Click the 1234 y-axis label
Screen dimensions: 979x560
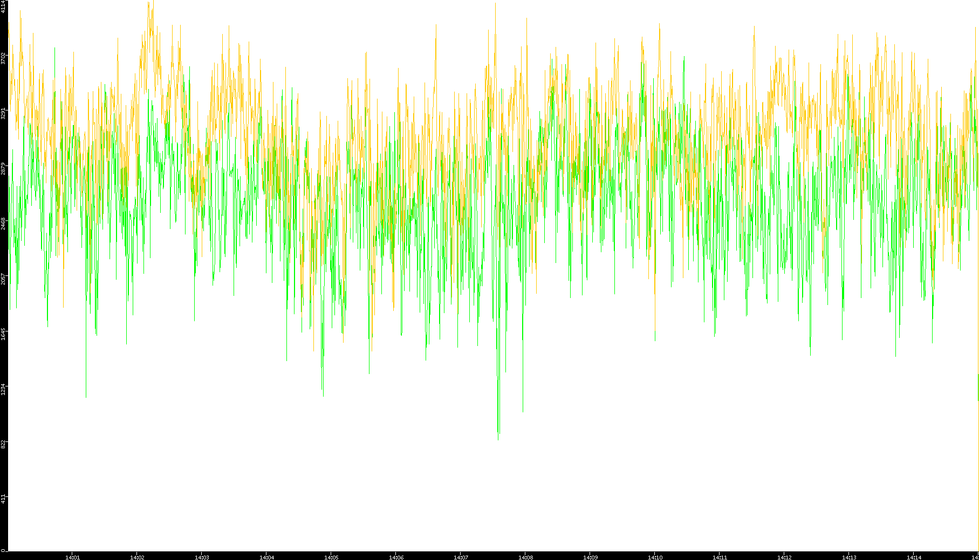(x=3, y=389)
